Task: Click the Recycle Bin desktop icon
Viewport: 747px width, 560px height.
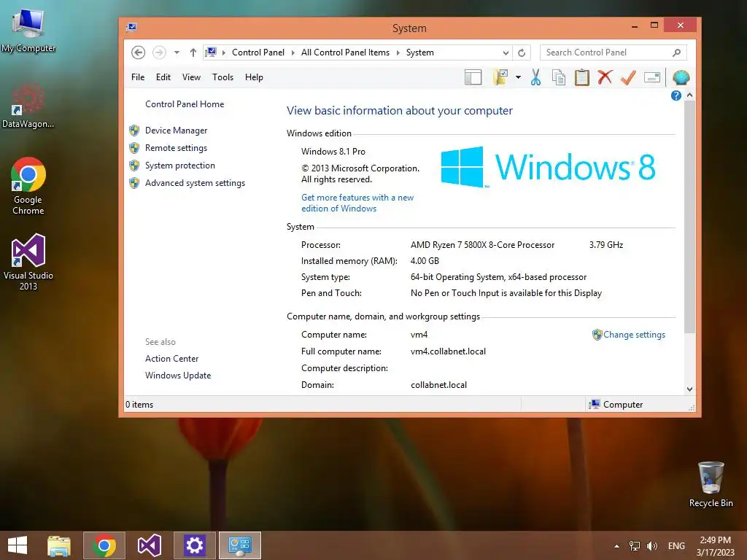Action: point(711,484)
